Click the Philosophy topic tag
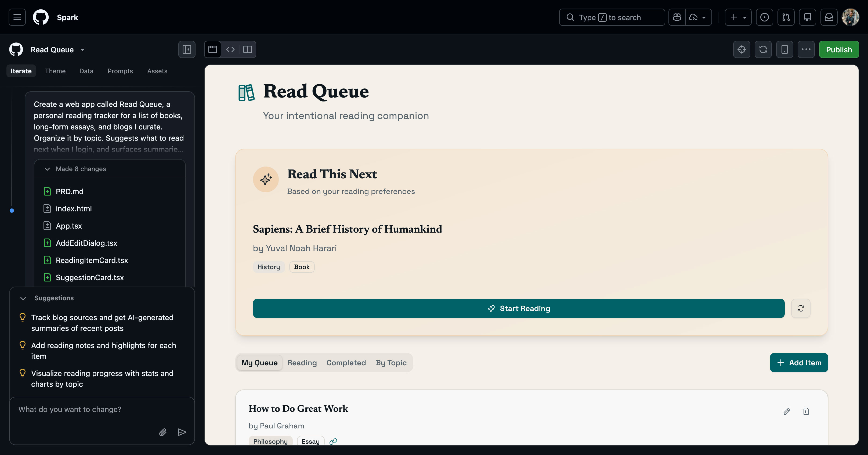Viewport: 868px width, 455px height. [x=270, y=441]
